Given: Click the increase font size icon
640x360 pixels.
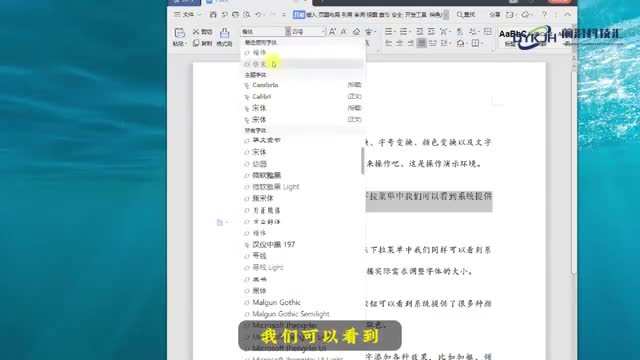Looking at the screenshot, I should 332,31.
